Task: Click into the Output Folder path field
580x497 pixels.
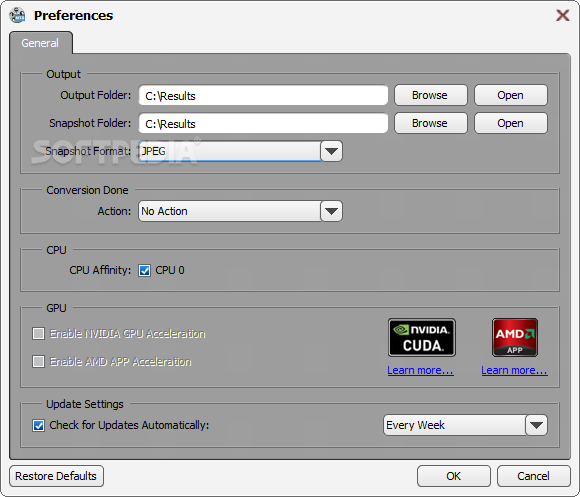Action: 263,95
